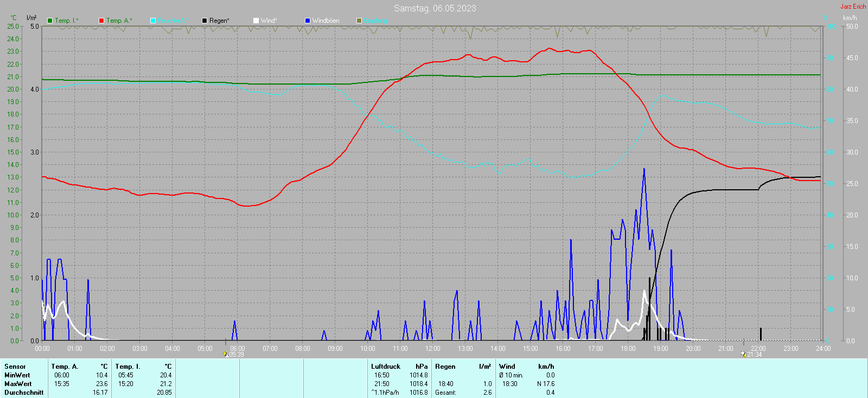
Task: Click the Temp. A. max time "15:35"
Action: coord(62,384)
